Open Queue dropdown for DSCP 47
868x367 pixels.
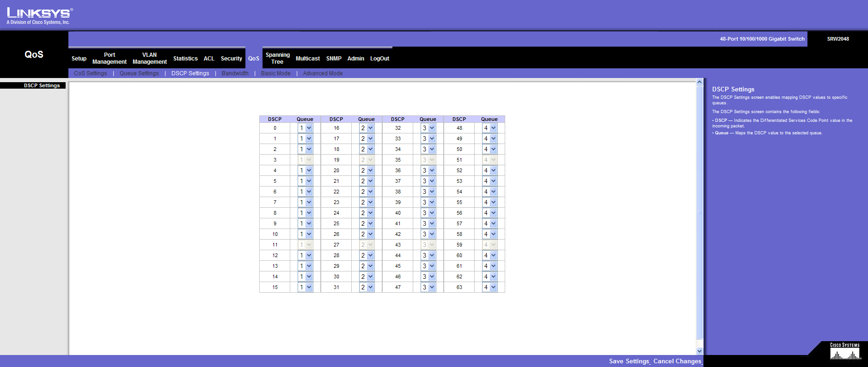click(428, 287)
